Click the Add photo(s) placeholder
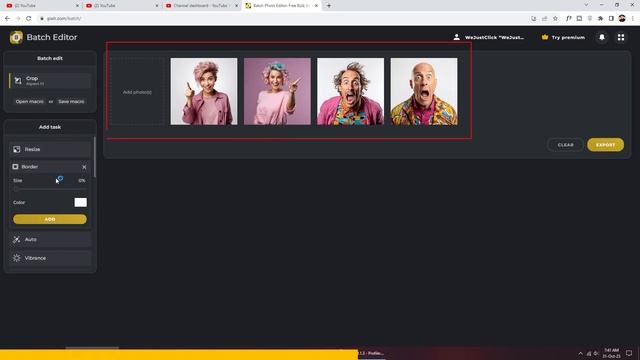The height and width of the screenshot is (360, 640). click(137, 92)
